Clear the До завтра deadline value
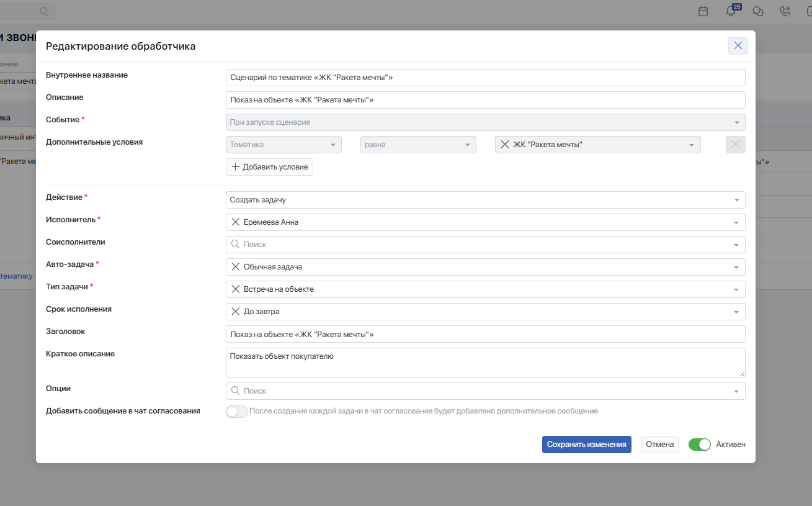Viewport: 812px width, 506px height. (x=235, y=311)
